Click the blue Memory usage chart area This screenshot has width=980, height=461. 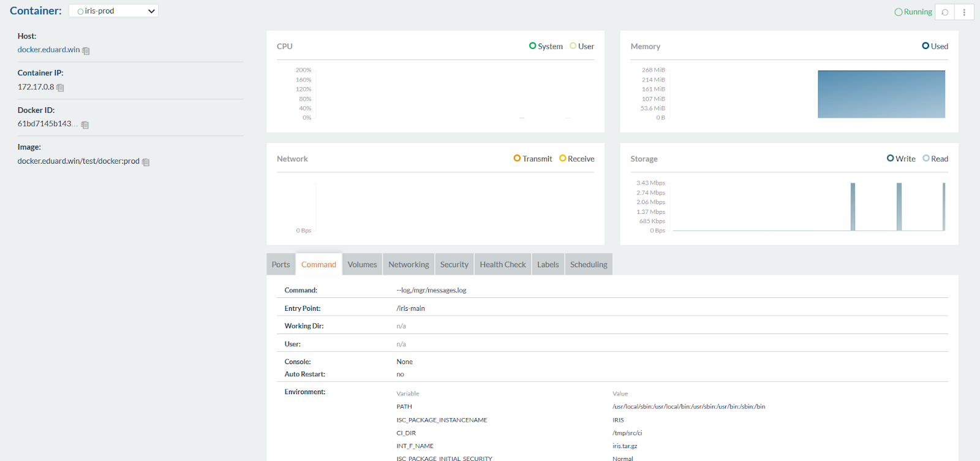coord(881,94)
